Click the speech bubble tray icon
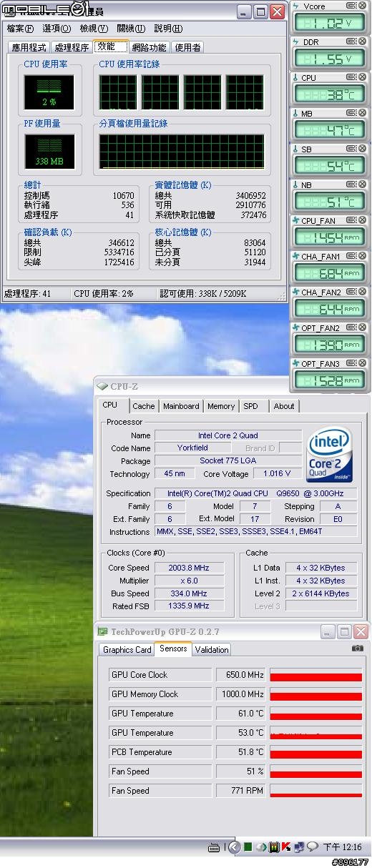The image size is (372, 868). coord(312,847)
